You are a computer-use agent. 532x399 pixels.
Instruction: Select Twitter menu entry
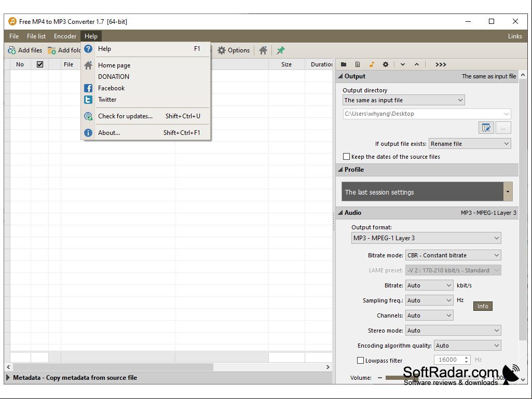[x=146, y=100]
